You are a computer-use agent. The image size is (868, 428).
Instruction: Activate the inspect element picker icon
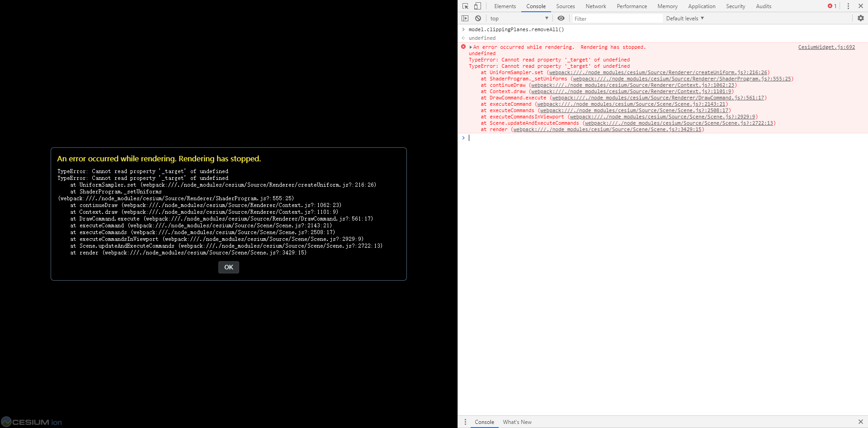465,6
